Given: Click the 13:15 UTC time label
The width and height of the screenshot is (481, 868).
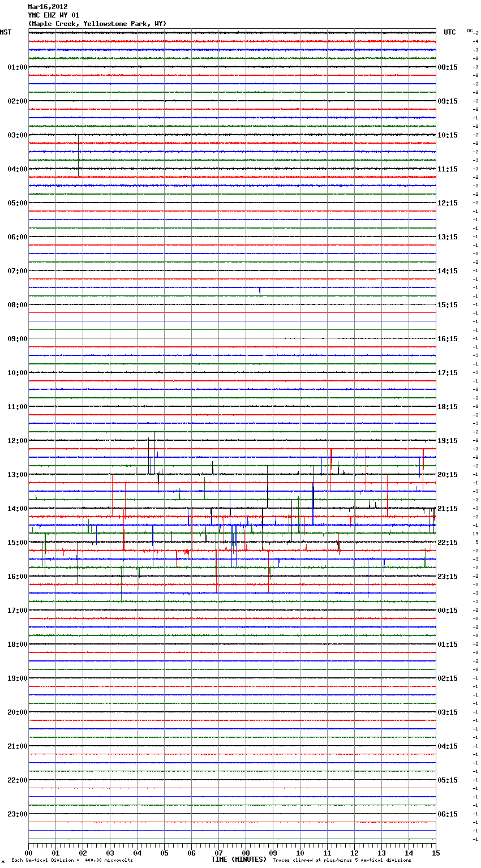Looking at the screenshot, I should pos(448,237).
